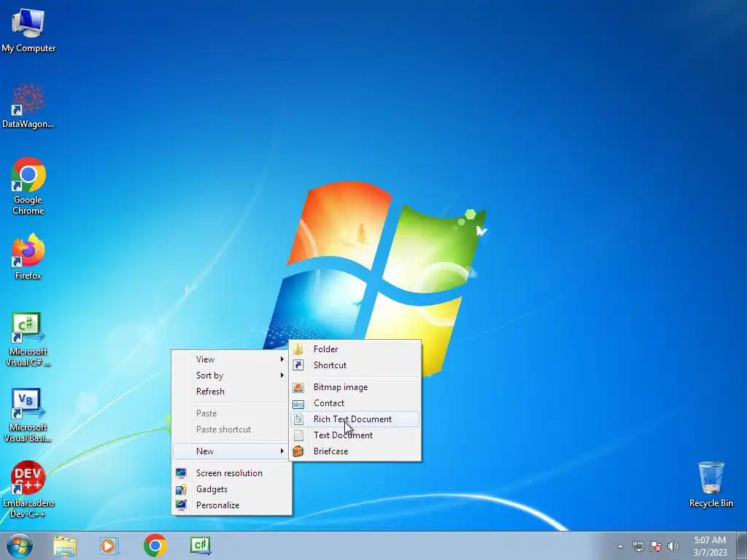Open the clock showing 5:07 AM

pos(710,546)
